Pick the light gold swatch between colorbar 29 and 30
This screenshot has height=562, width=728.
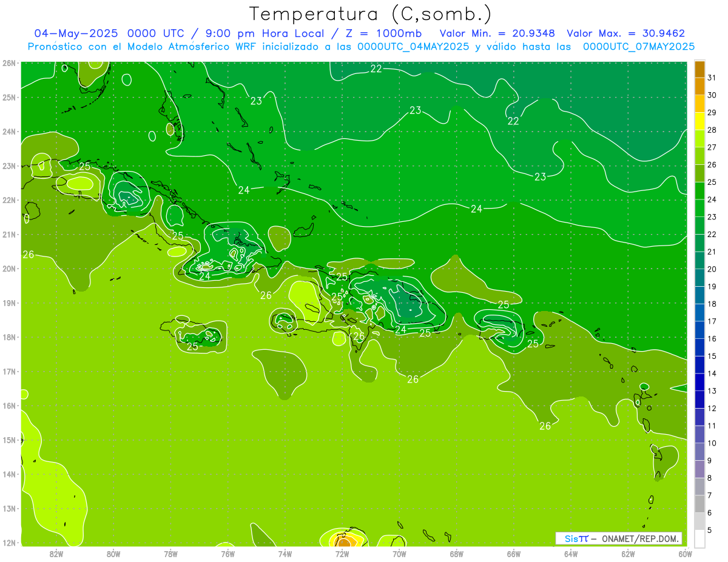[x=699, y=104]
